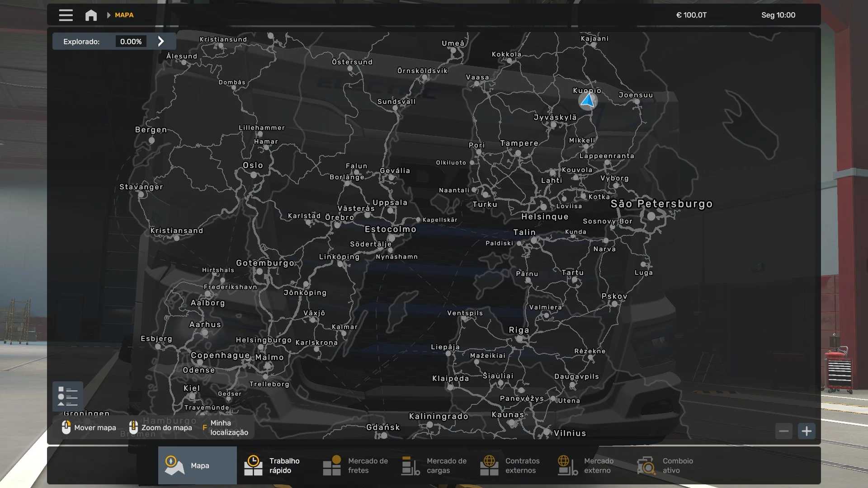868x488 pixels.
Task: Click the Umeå city label
Action: [x=453, y=43]
